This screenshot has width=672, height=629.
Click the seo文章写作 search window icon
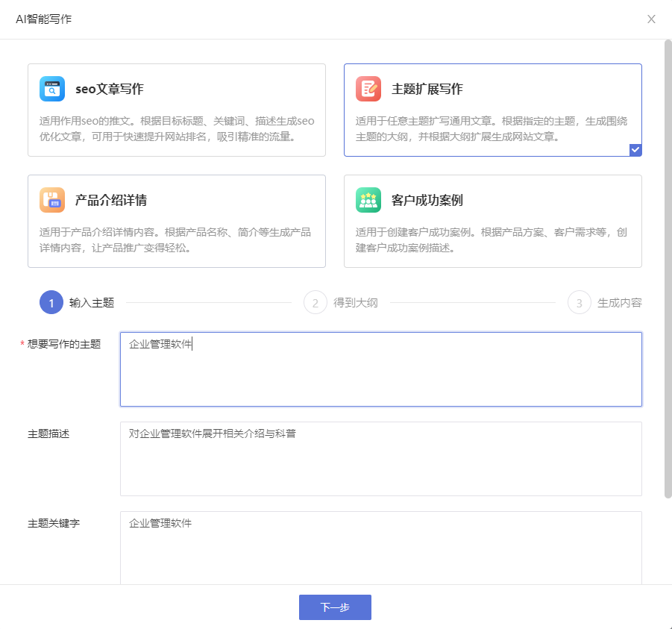click(x=52, y=89)
